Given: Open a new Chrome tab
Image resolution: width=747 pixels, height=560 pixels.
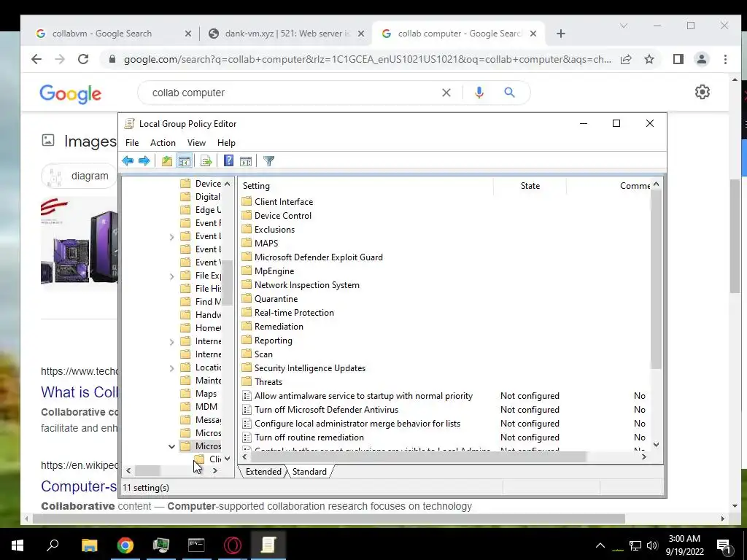Looking at the screenshot, I should [x=561, y=34].
